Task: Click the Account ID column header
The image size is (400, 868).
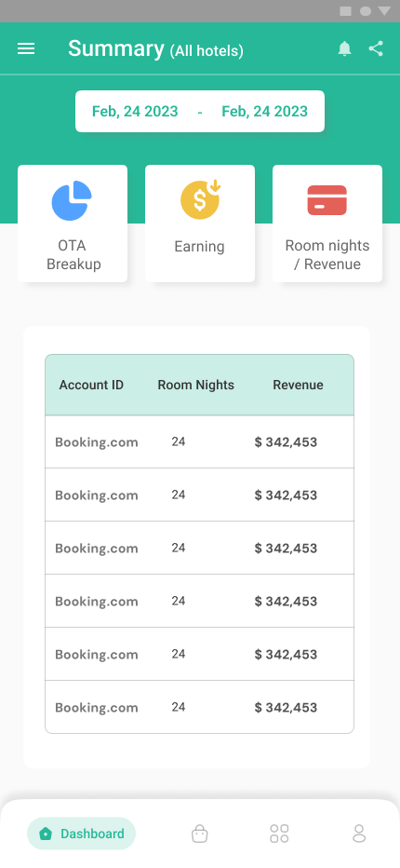Action: point(91,385)
